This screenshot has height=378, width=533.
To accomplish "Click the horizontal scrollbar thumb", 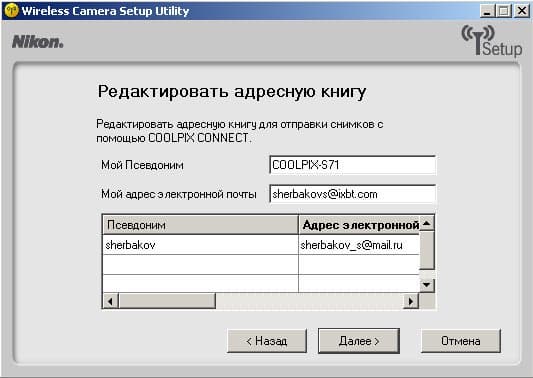I will click(x=167, y=301).
